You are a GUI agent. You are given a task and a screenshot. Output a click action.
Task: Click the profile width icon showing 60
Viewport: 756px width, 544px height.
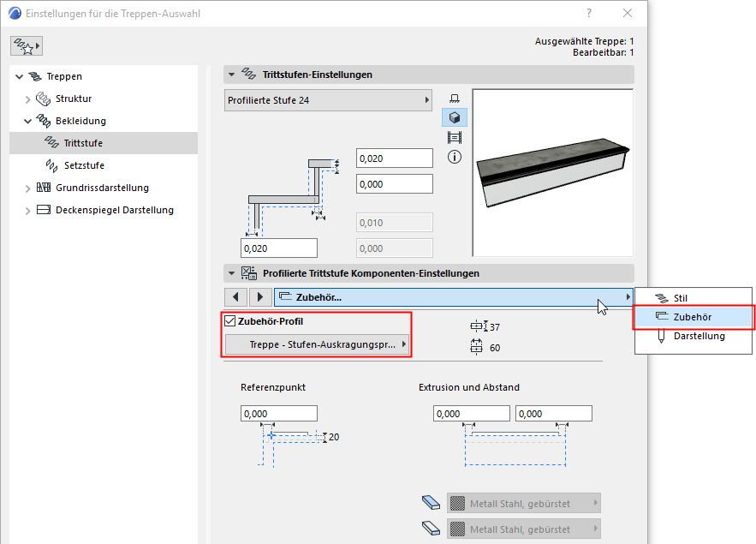pos(476,347)
